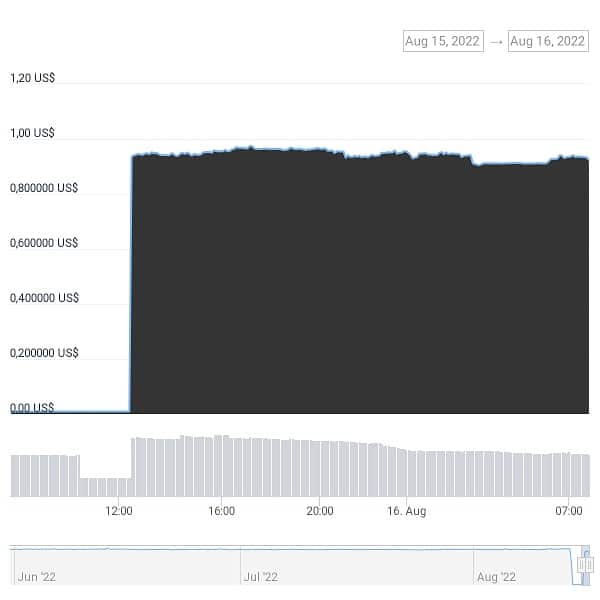Grab the range navigator handle near Aug '22
This screenshot has width=600, height=600.
[585, 565]
